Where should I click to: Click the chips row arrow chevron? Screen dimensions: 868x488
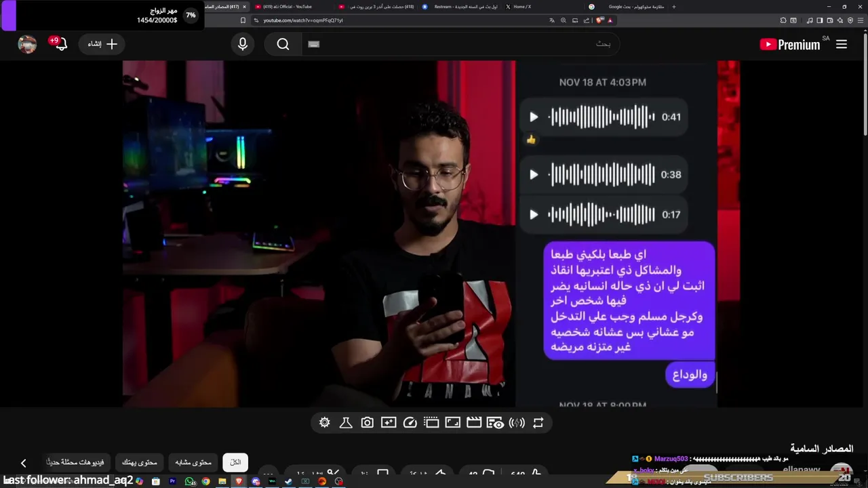(x=23, y=463)
